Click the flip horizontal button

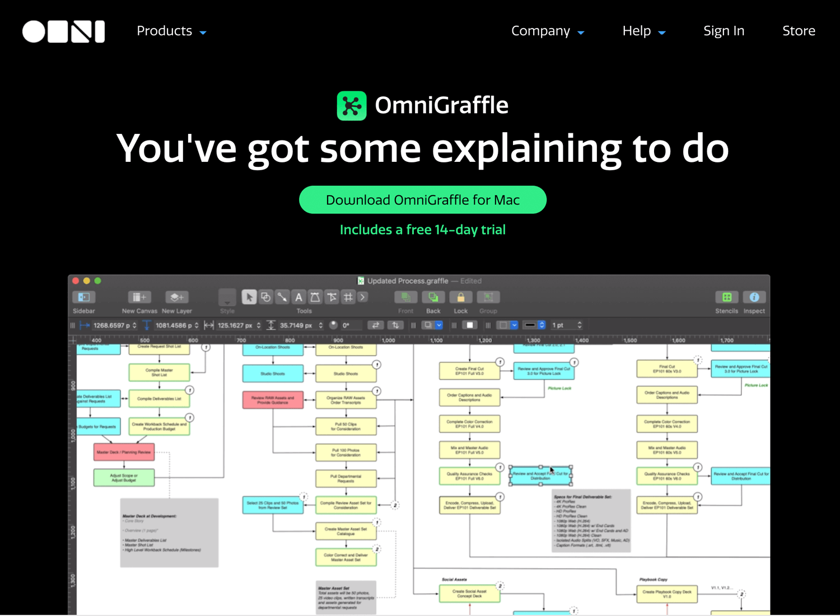(376, 325)
